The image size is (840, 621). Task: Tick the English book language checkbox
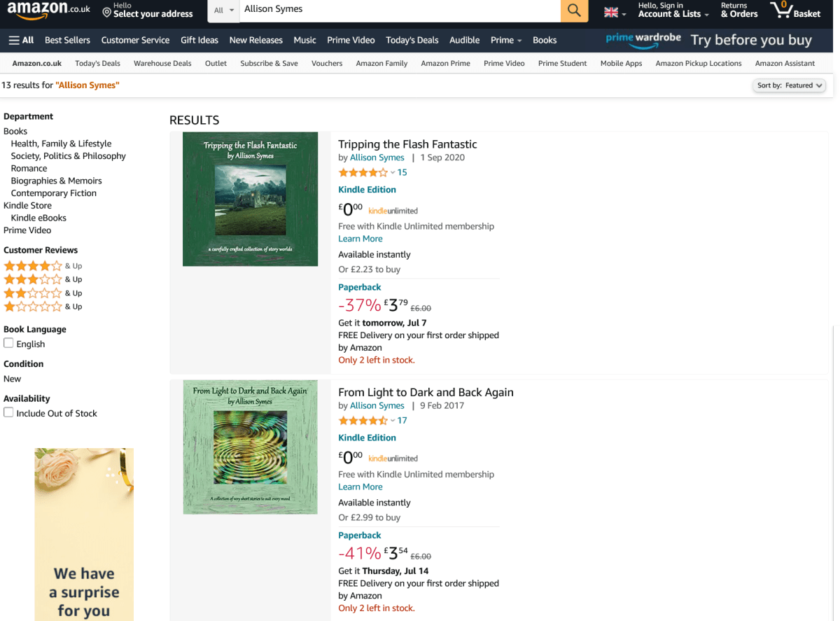pos(8,343)
